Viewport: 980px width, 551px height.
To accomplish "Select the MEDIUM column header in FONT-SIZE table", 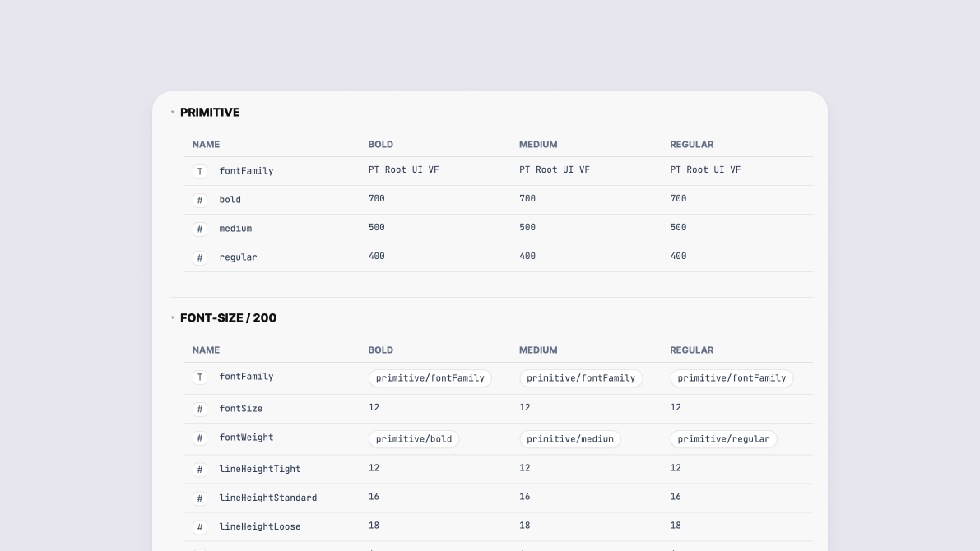I will pos(538,350).
